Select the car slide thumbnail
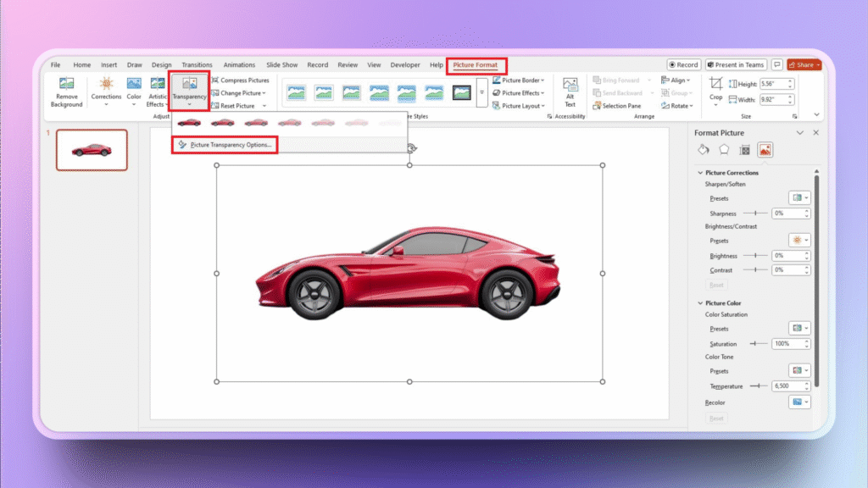Viewport: 868px width, 488px height. click(x=92, y=150)
